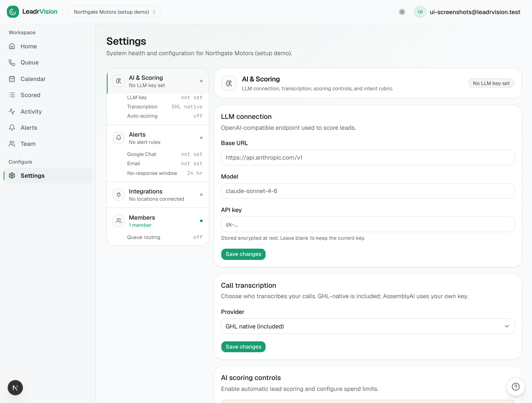Click the Provider dropdown chevron
This screenshot has height=403, width=532.
click(x=507, y=326)
